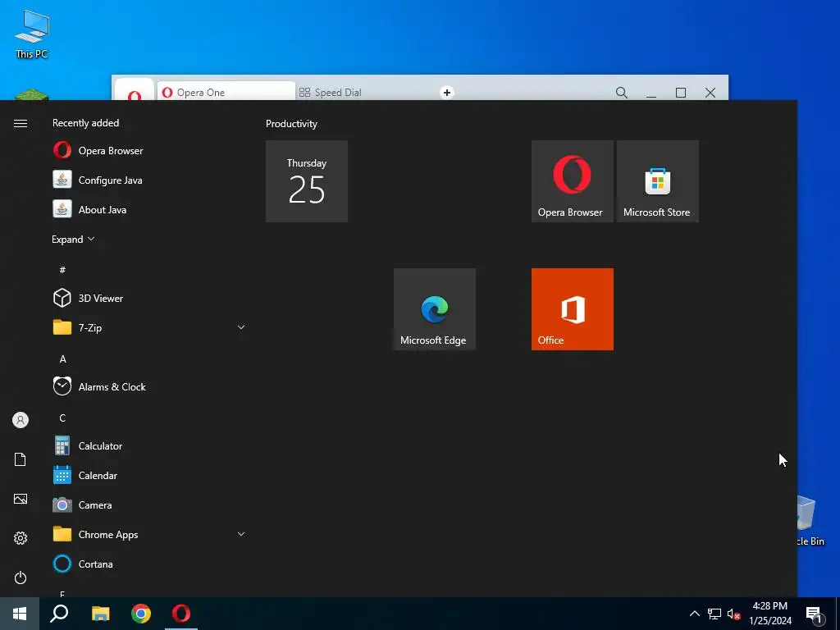Open Pictures from Start sidebar
Viewport: 840px width, 630px height.
tap(21, 499)
